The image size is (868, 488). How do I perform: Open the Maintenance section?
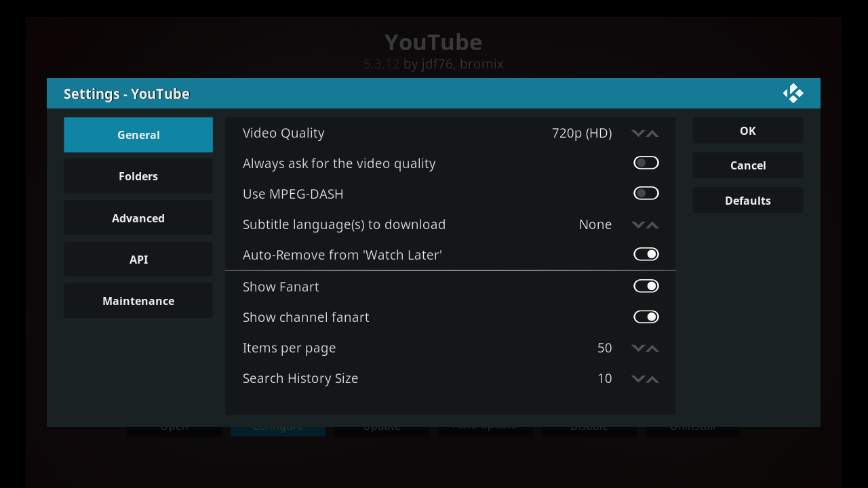pyautogui.click(x=138, y=300)
